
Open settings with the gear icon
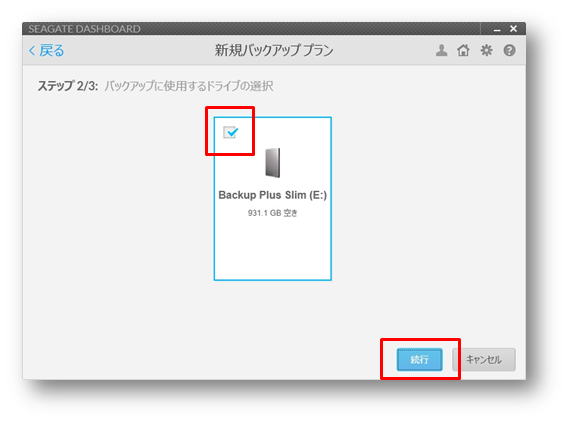pos(486,50)
